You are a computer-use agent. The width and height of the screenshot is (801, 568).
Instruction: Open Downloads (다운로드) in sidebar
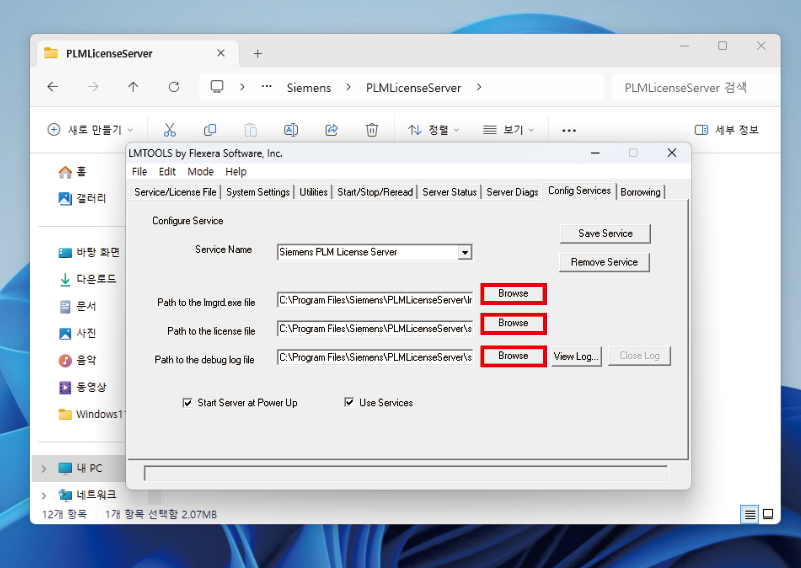pyautogui.click(x=87, y=279)
